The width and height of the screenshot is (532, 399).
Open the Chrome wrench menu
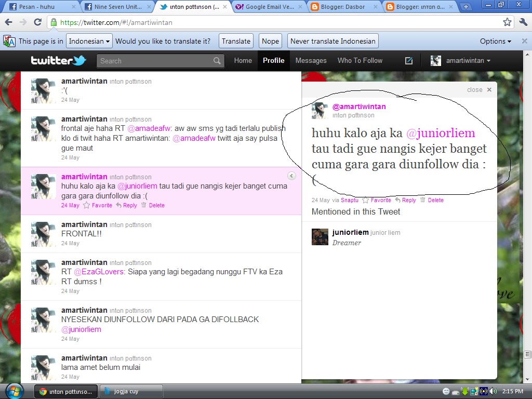tap(523, 22)
